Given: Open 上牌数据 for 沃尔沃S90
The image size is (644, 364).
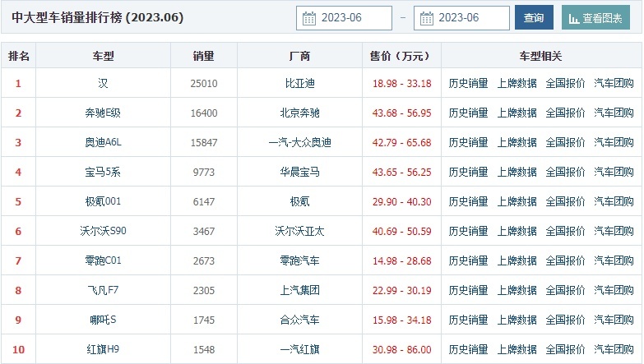Looking at the screenshot, I should [517, 231].
